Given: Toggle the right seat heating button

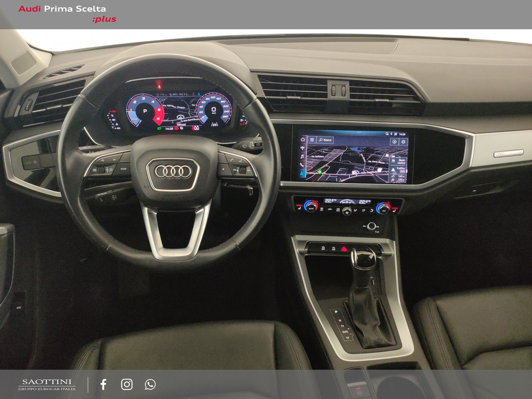Looking at the screenshot, I should click(x=394, y=210).
